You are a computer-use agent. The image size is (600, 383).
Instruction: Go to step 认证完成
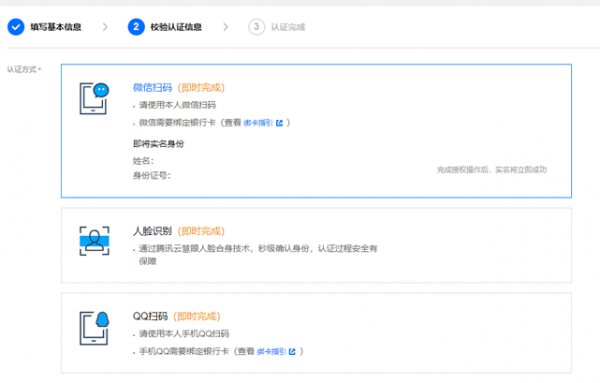coord(288,27)
